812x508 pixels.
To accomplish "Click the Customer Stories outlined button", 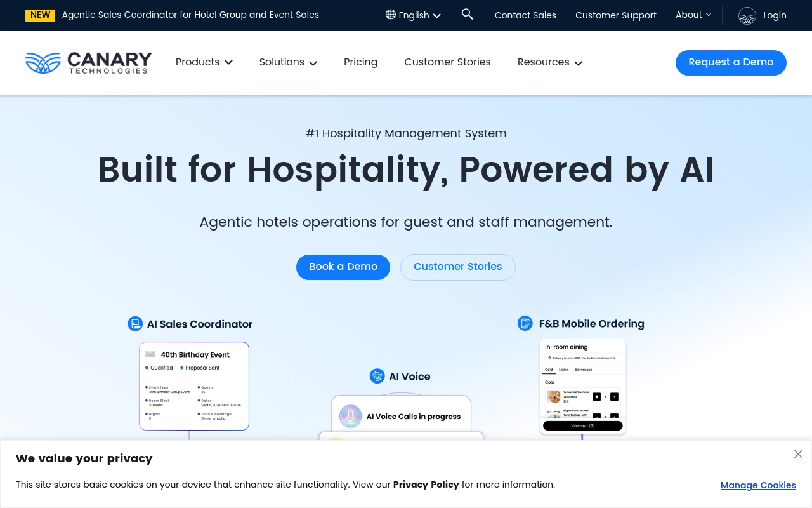I will point(458,267).
